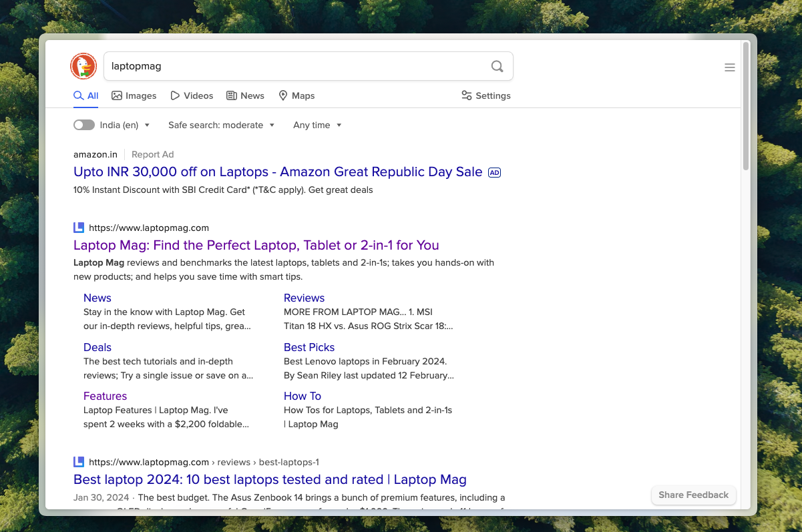
Task: Switch to the News search tab
Action: coord(245,95)
